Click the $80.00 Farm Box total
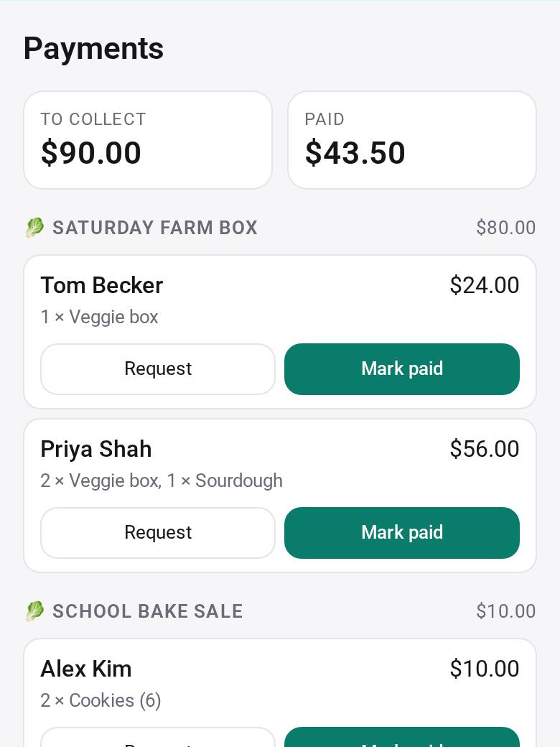 (x=505, y=227)
